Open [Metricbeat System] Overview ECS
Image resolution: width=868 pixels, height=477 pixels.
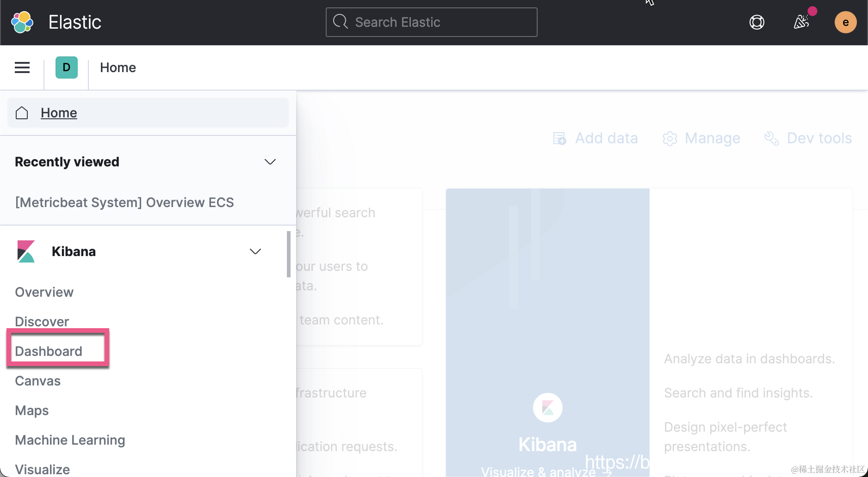[x=124, y=202]
